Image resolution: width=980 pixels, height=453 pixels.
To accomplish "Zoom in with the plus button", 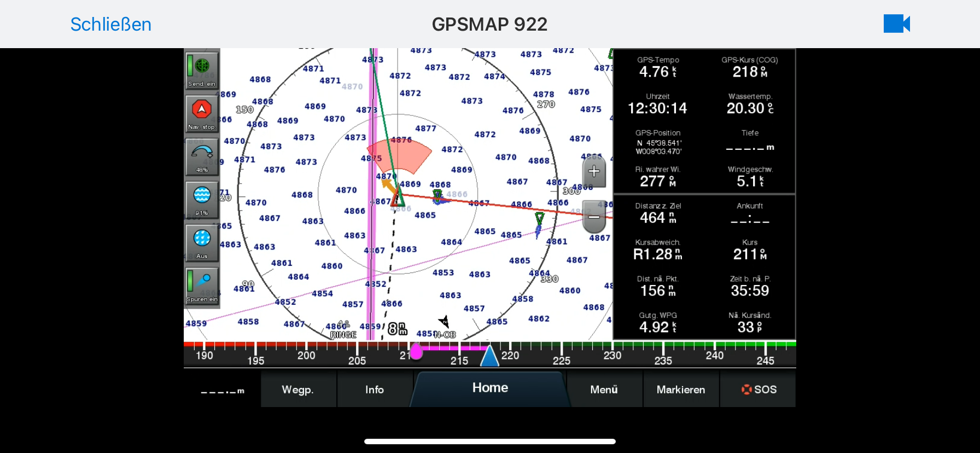I will click(594, 171).
